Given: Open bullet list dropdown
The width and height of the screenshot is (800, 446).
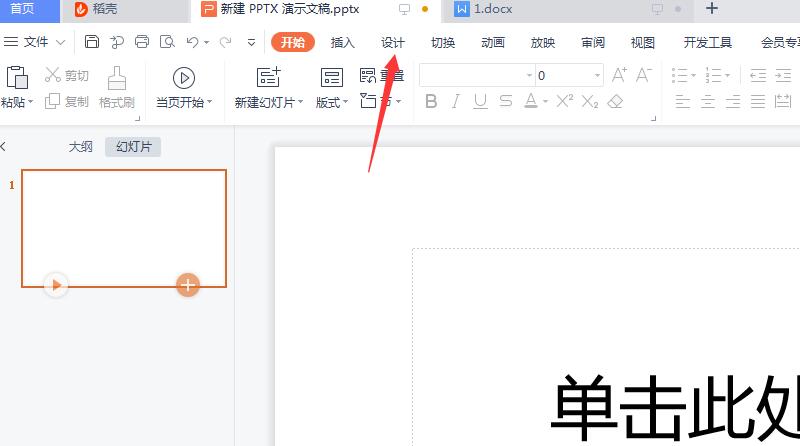Looking at the screenshot, I should coord(693,76).
